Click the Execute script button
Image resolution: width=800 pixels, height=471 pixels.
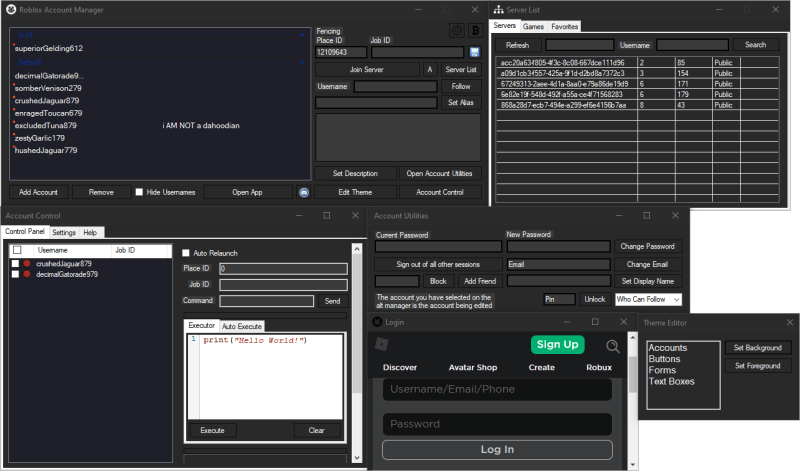coord(212,430)
